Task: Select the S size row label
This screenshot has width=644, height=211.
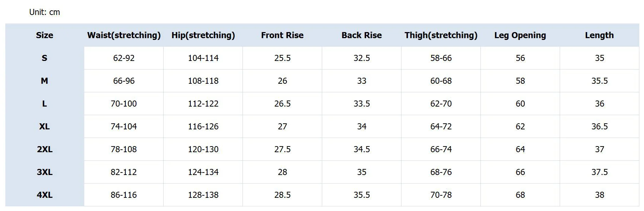Action: pos(45,58)
